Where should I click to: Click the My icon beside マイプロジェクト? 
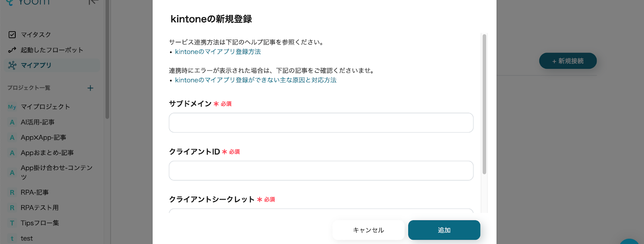12,107
